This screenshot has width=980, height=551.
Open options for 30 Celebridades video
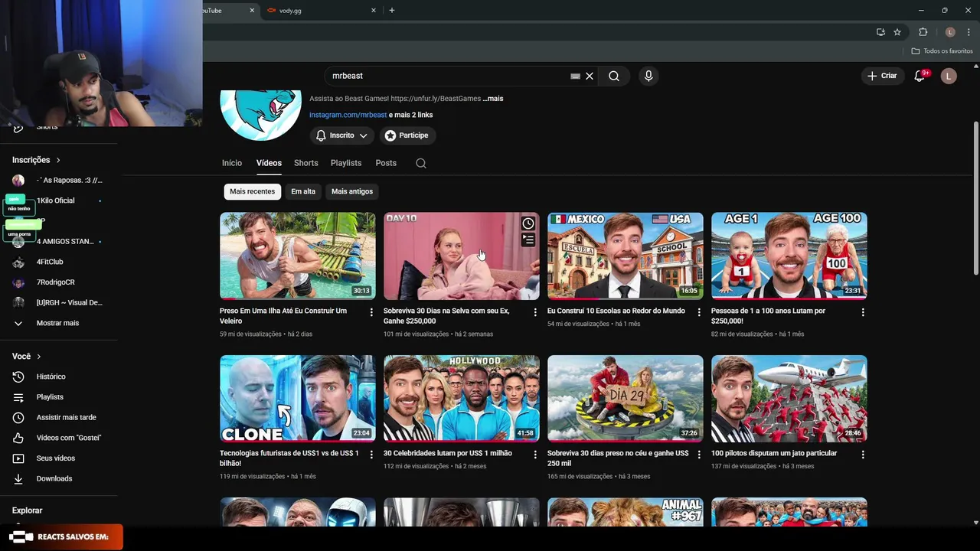[x=535, y=455]
